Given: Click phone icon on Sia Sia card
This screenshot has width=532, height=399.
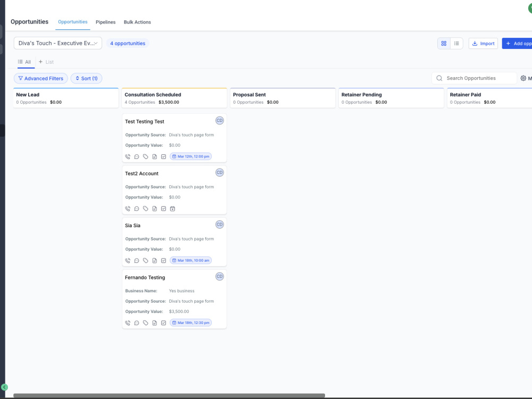Looking at the screenshot, I should pyautogui.click(x=128, y=261).
